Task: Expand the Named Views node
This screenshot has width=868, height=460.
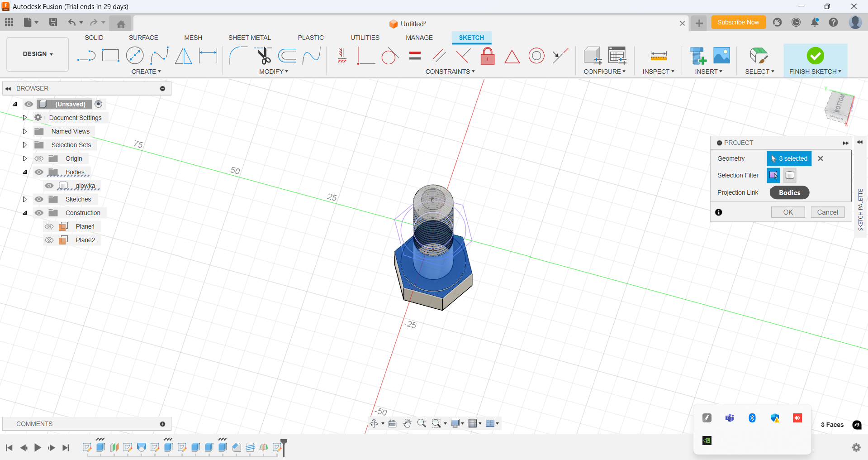Action: pos(25,131)
